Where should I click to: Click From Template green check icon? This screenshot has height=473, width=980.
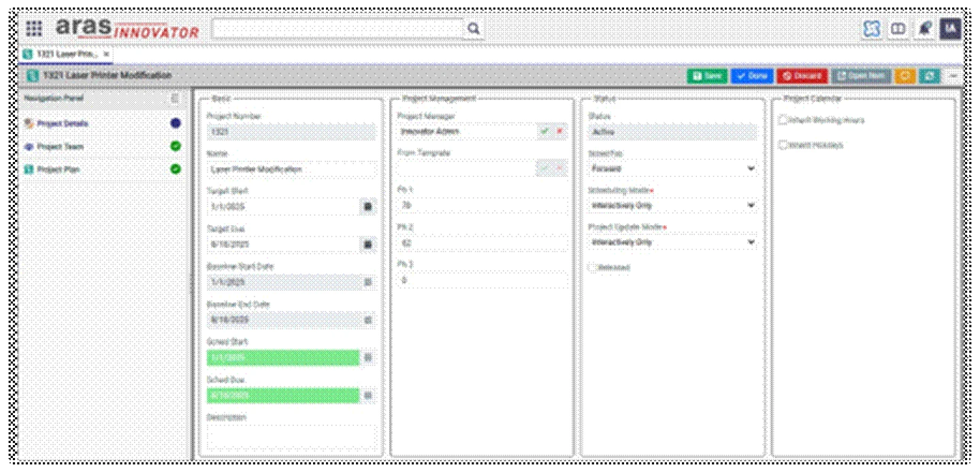point(544,168)
